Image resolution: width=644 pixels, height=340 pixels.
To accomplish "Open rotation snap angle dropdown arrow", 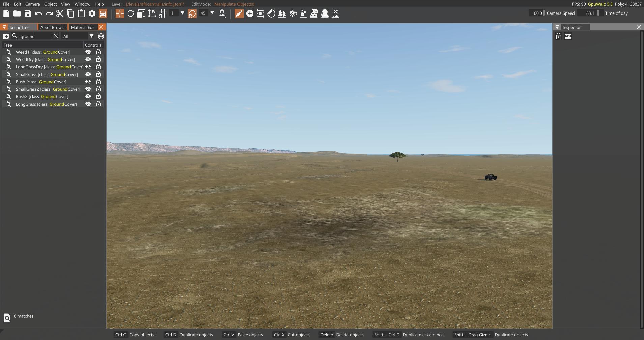I will (x=212, y=13).
